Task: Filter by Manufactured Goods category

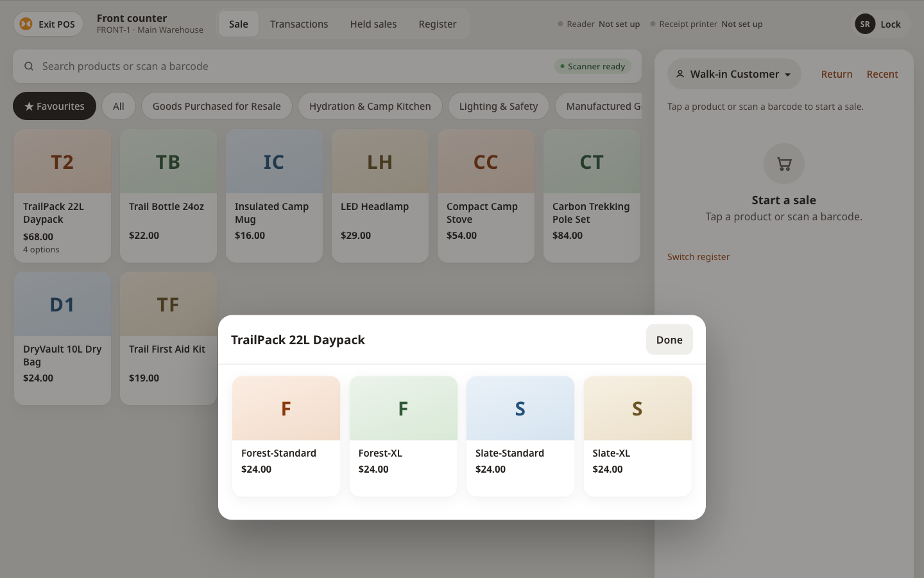Action: (x=598, y=106)
